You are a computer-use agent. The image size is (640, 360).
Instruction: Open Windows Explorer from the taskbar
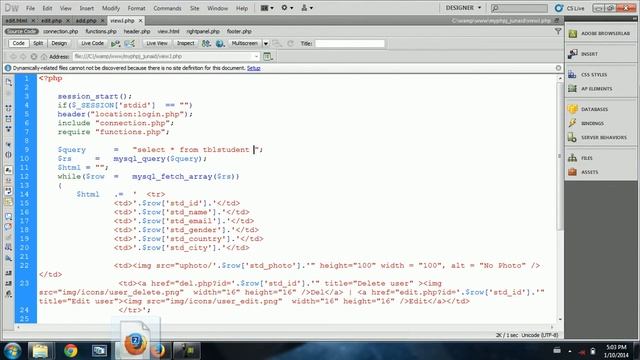[40, 351]
